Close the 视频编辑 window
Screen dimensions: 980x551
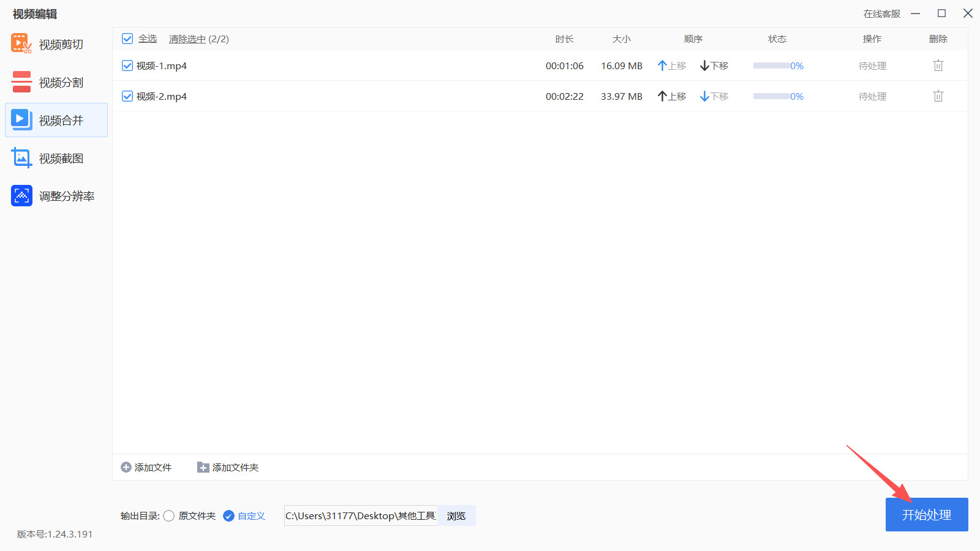click(x=968, y=13)
